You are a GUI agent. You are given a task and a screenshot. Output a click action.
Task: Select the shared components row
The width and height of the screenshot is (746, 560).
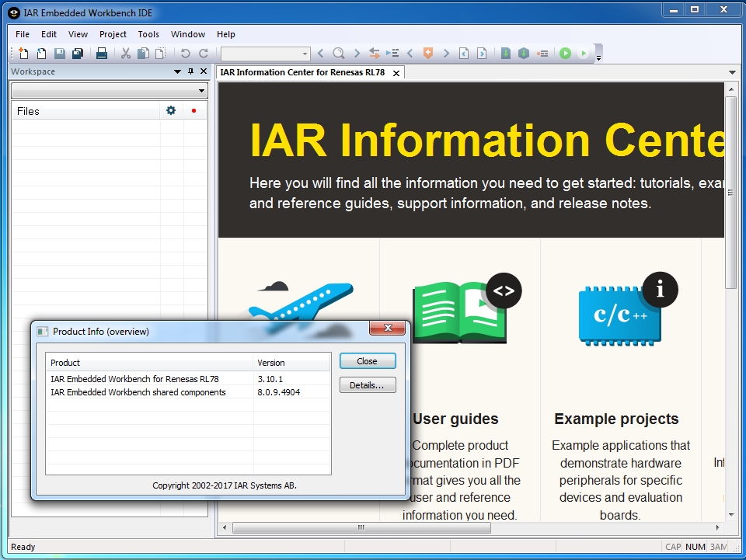[x=188, y=392]
